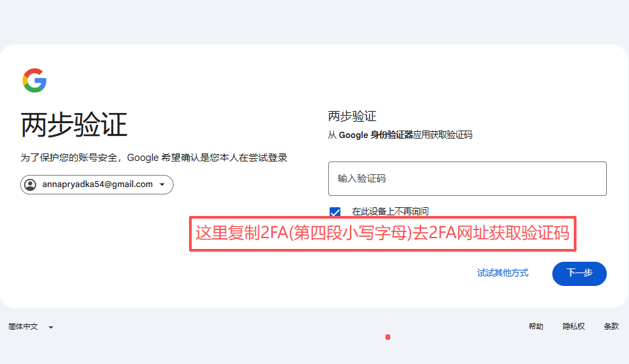Click the 下一步 button
The width and height of the screenshot is (629, 364).
coord(579,274)
